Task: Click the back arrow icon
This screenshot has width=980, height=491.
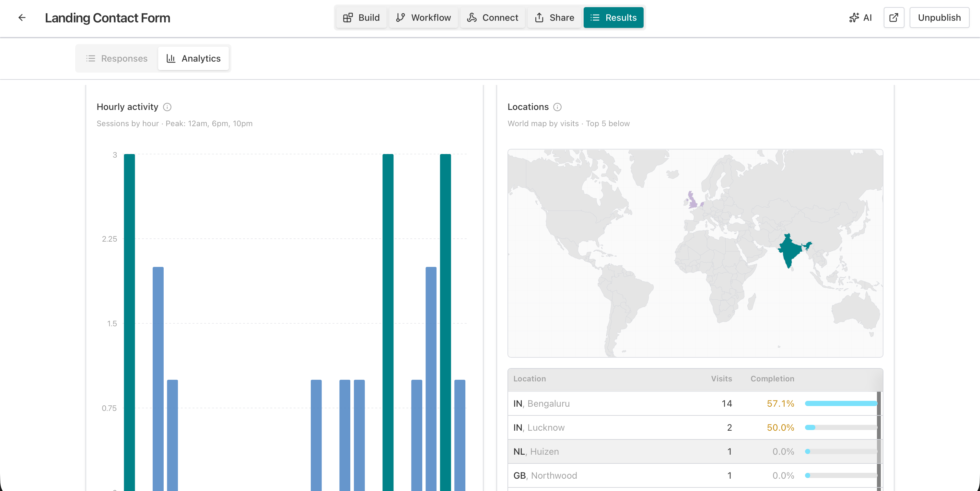Action: pos(22,18)
